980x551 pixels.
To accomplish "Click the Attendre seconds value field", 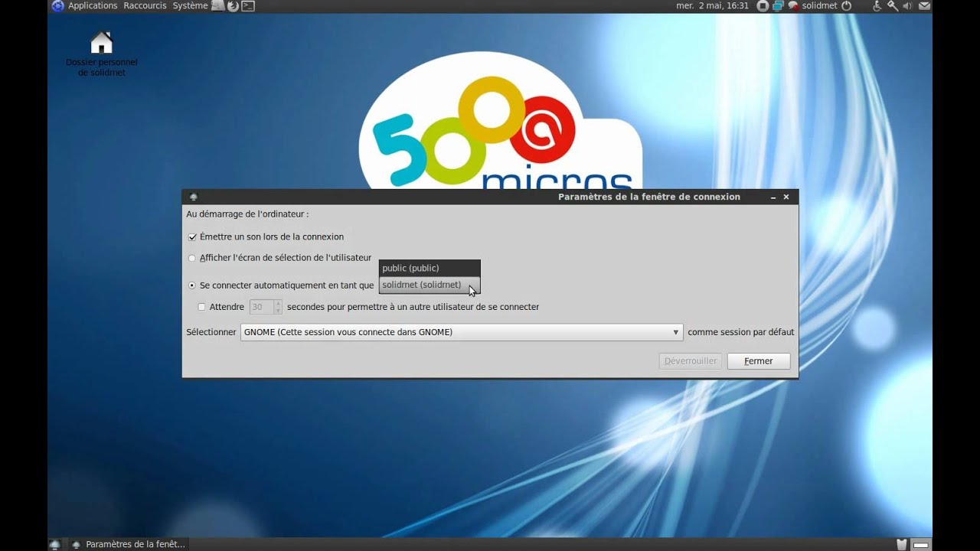I will (261, 307).
